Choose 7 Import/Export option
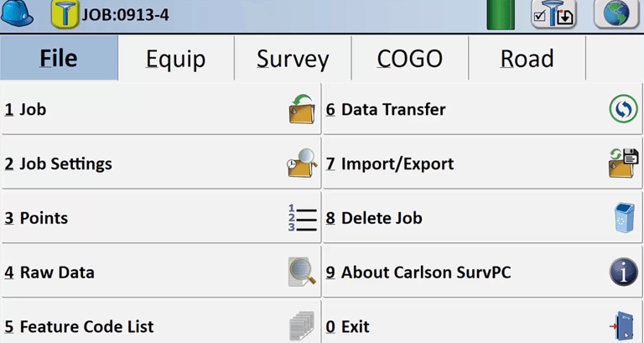 483,164
